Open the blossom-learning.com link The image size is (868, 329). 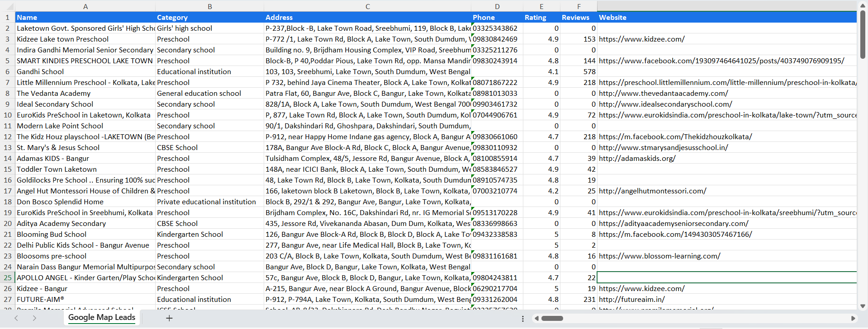[x=659, y=256]
